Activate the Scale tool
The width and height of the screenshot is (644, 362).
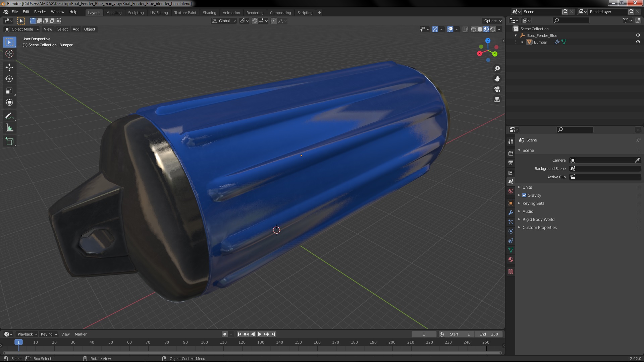(x=9, y=90)
